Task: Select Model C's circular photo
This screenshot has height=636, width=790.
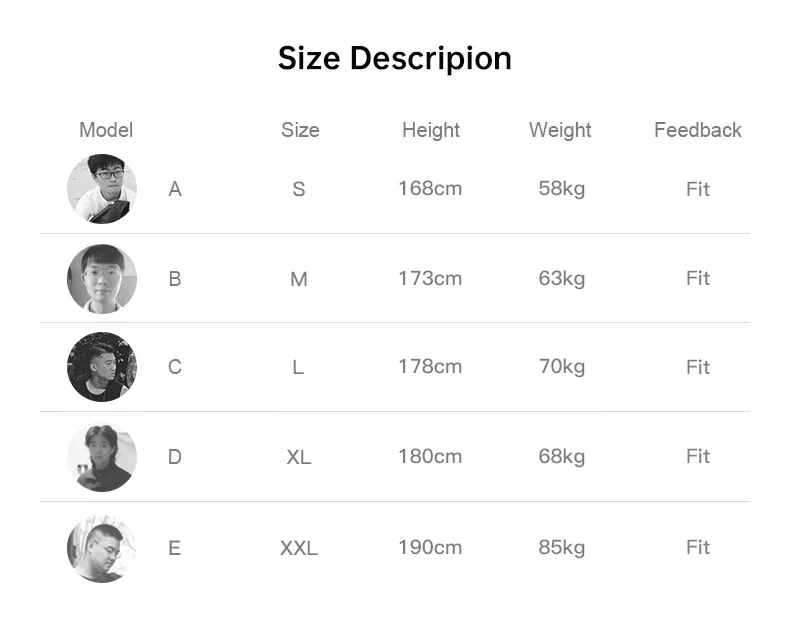Action: click(x=102, y=367)
